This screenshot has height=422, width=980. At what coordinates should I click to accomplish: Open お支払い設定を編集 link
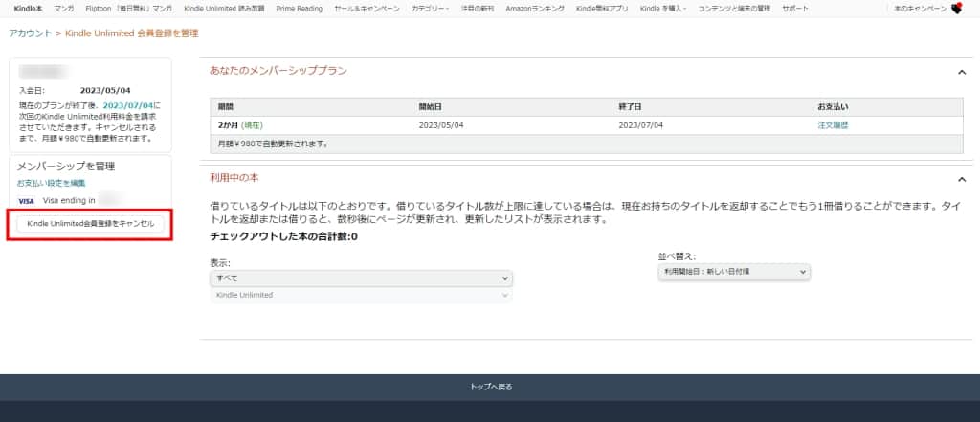pyautogui.click(x=52, y=183)
